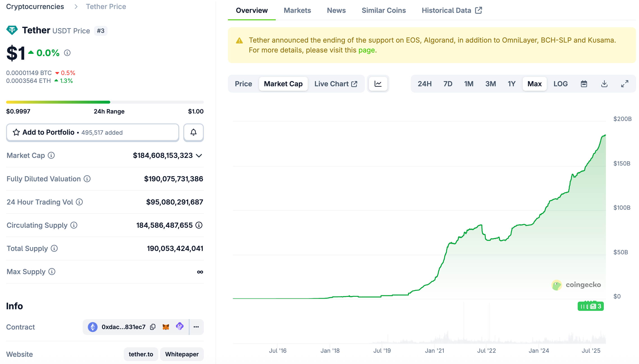639x364 pixels.
Task: Open the calendar date range picker
Action: [x=584, y=84]
